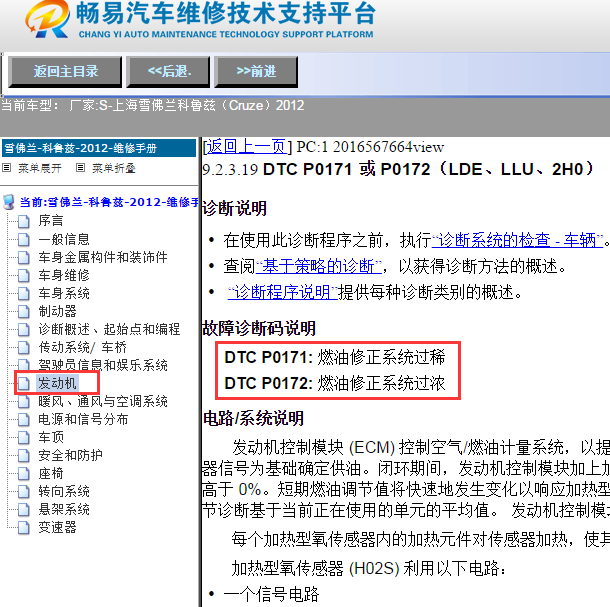
Task: Click the page icon beside 变速器
Action: [24, 528]
